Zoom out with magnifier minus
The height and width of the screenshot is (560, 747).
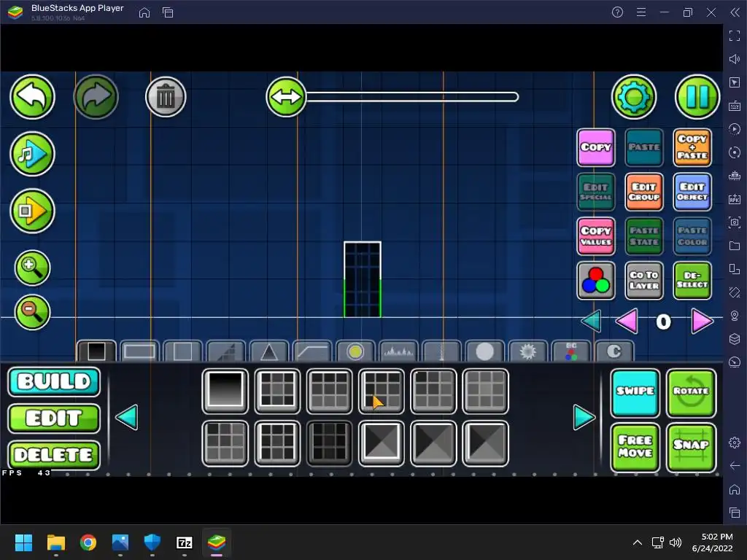32,312
